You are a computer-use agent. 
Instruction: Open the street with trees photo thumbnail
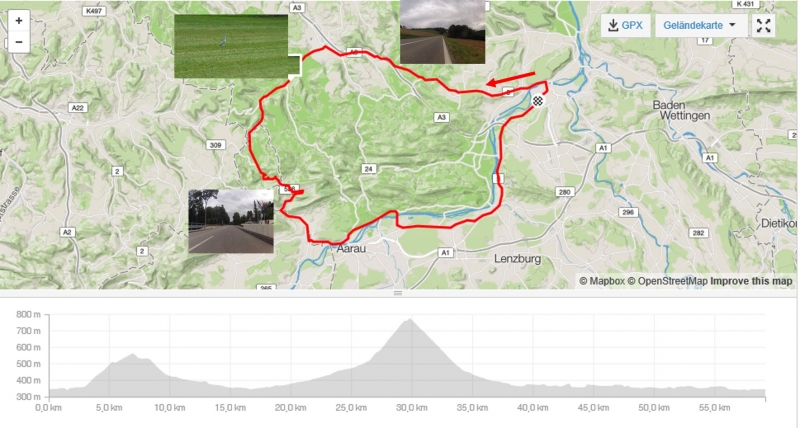231,221
